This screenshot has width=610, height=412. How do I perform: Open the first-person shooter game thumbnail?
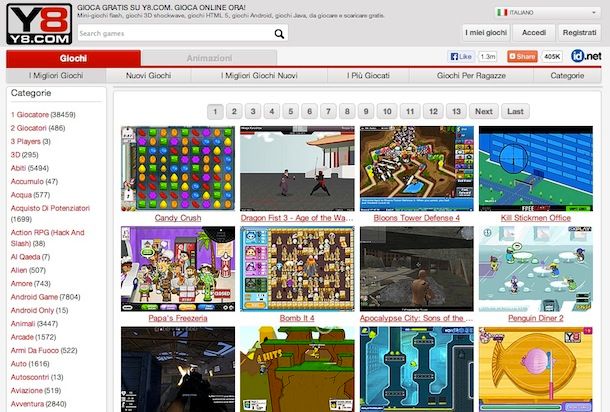coord(178,369)
